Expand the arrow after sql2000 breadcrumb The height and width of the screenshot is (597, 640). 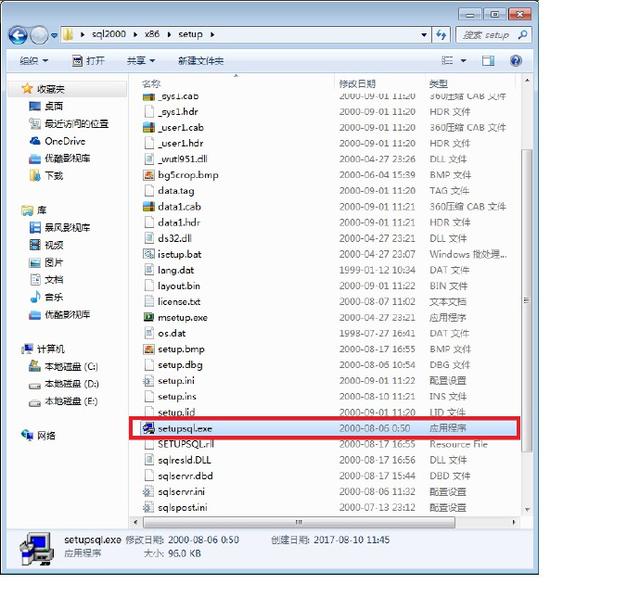pos(136,35)
